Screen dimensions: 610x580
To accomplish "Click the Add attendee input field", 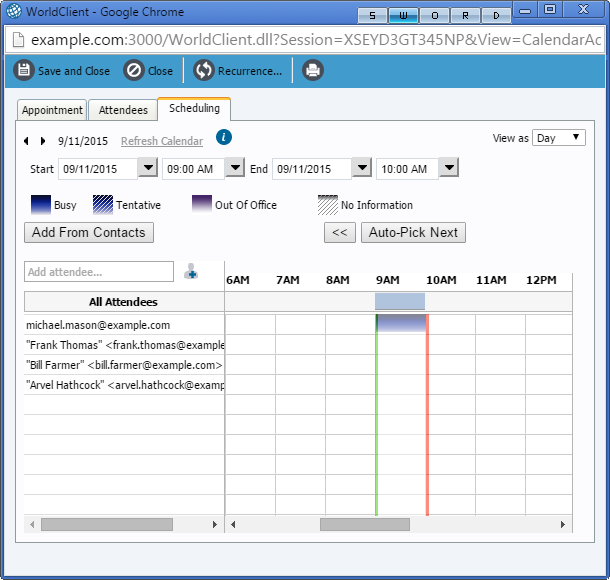I will tap(99, 272).
